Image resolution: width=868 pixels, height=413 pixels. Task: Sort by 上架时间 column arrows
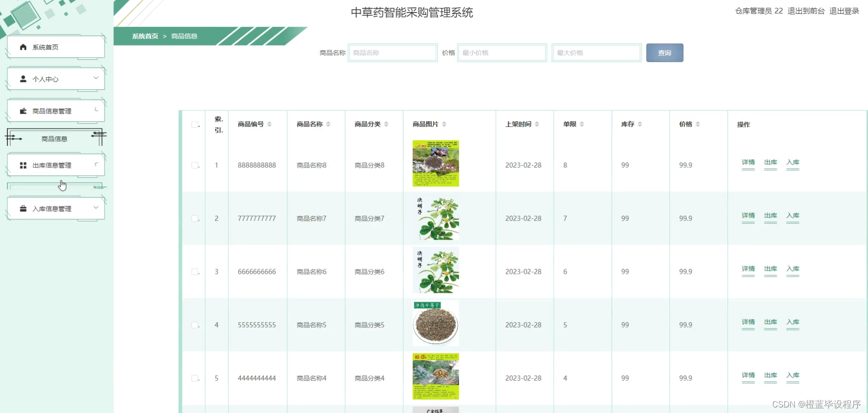[x=537, y=124]
